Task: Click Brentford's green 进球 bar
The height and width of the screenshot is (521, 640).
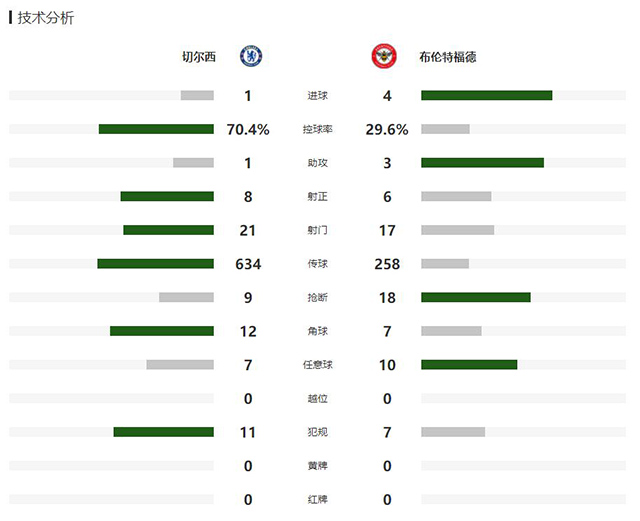Action: point(487,96)
